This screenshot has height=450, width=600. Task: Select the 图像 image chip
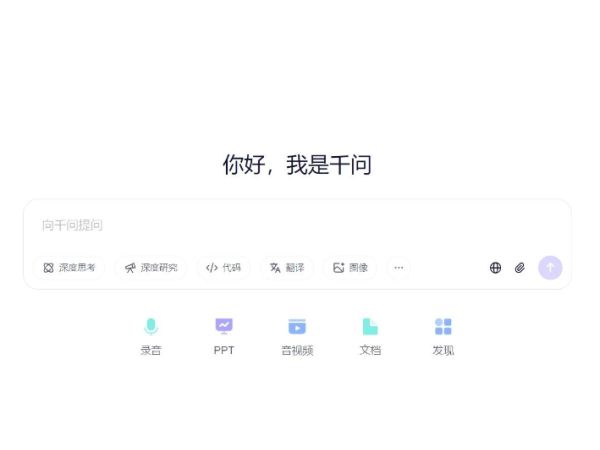(350, 268)
